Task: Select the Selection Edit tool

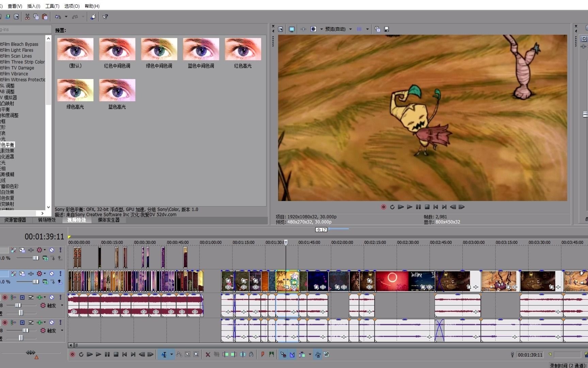Action: [x=187, y=354]
